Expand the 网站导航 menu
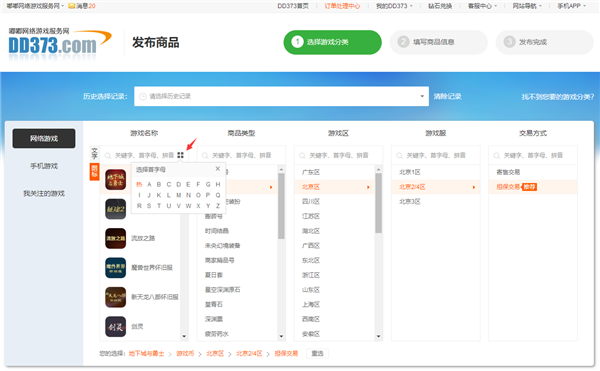This screenshot has width=600, height=371. point(527,6)
